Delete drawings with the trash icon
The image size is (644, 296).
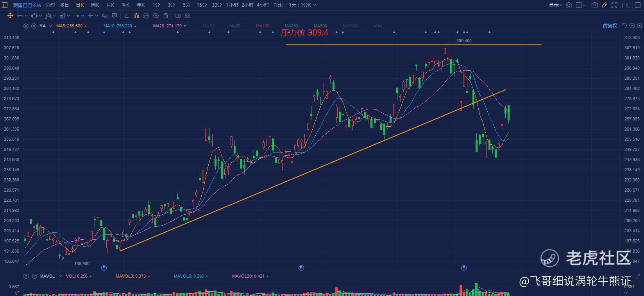point(166,16)
